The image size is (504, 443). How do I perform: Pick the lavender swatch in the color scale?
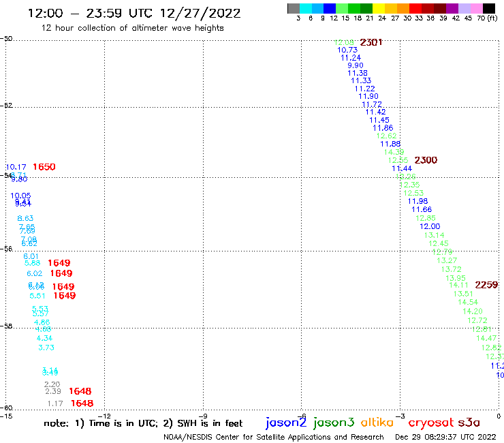464,8
